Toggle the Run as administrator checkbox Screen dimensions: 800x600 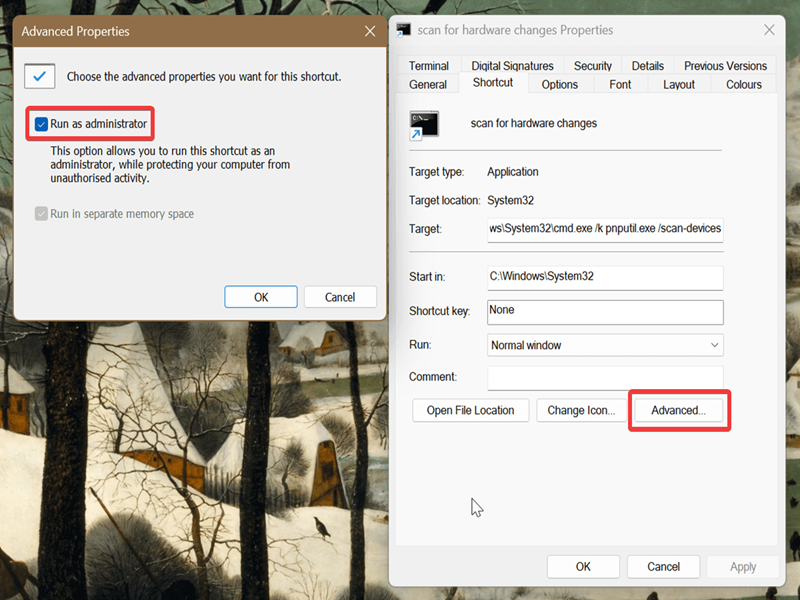41,124
